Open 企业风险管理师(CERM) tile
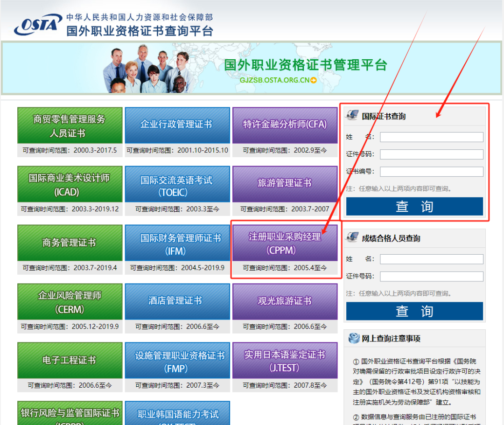 [x=70, y=302]
